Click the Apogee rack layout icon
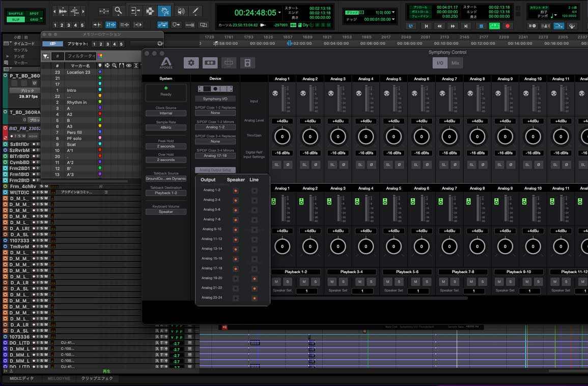 pos(229,63)
